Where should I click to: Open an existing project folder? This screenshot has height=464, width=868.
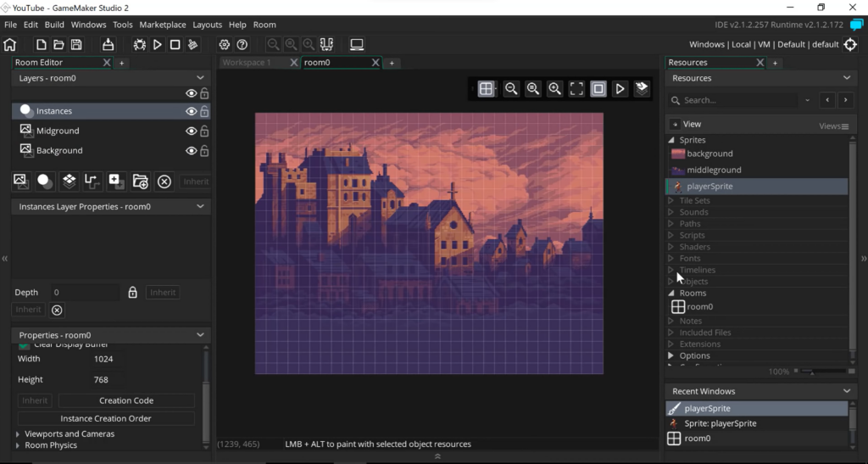pyautogui.click(x=58, y=44)
